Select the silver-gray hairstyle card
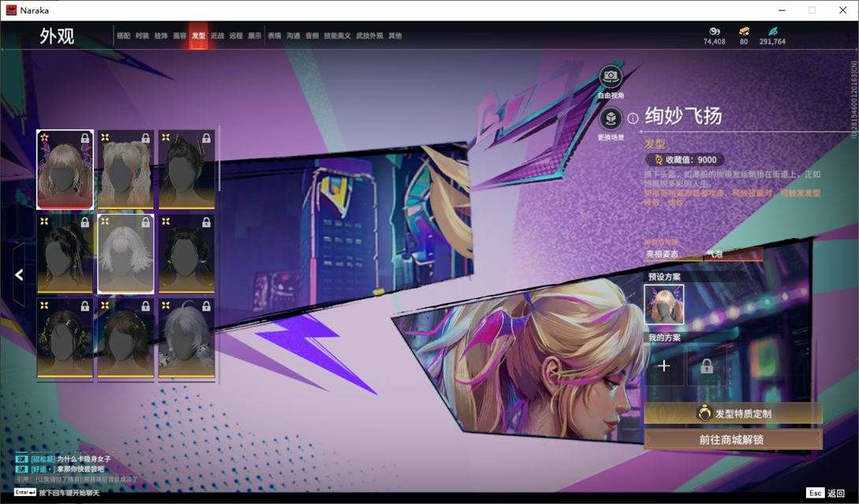Screen dimensions: 859x504 coord(186,338)
